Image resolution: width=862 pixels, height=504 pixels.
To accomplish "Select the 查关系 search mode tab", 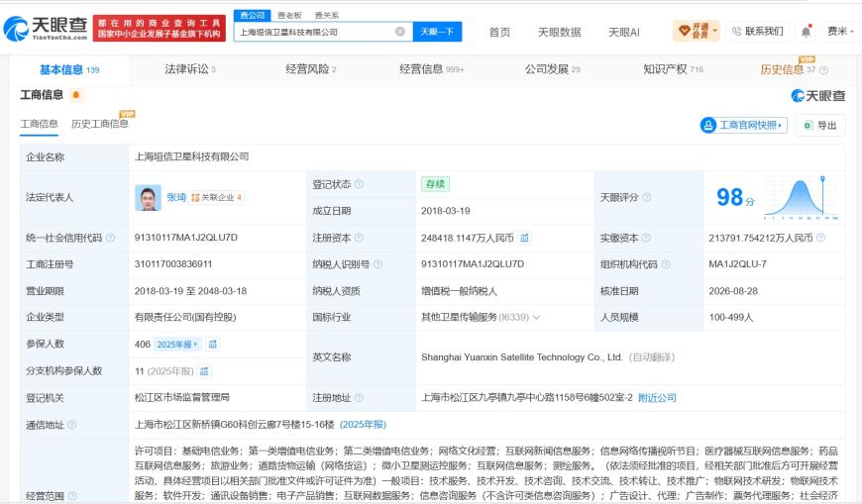I will [x=327, y=16].
